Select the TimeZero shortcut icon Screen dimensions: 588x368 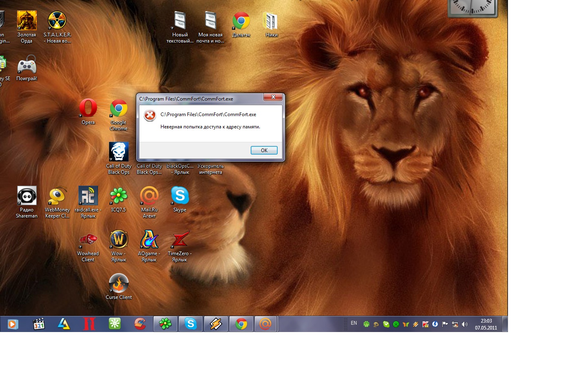pos(180,240)
